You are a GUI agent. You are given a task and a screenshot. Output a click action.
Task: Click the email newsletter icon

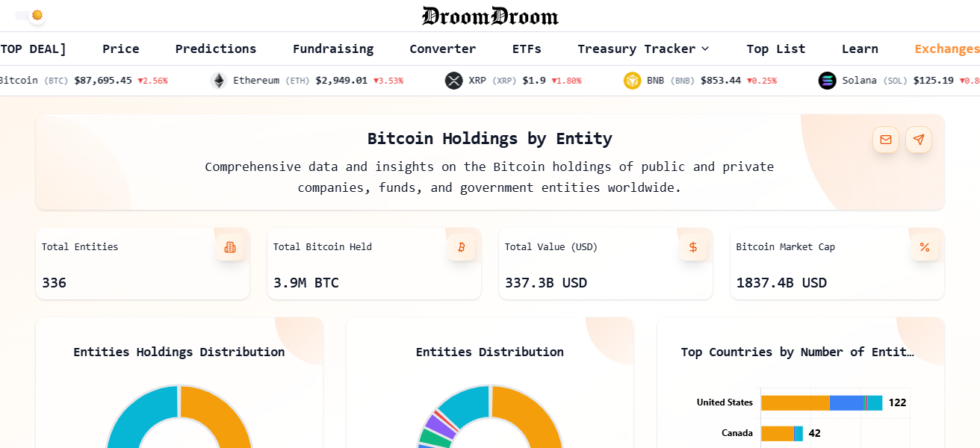(886, 140)
